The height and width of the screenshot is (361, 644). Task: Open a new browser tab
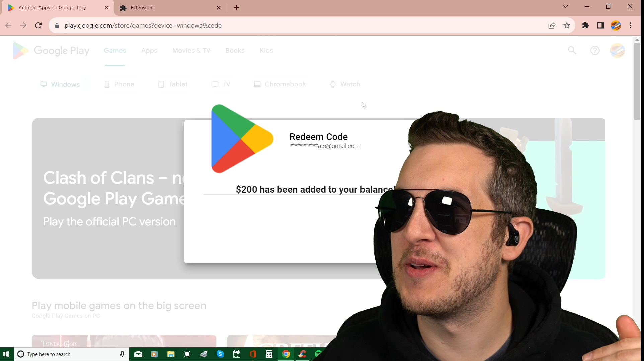pos(236,8)
